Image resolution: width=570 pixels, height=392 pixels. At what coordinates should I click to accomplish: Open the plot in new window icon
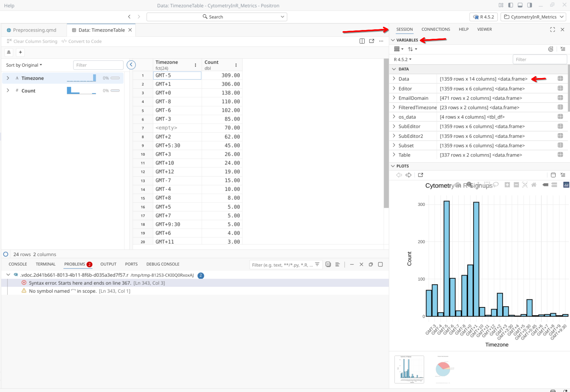coord(420,175)
